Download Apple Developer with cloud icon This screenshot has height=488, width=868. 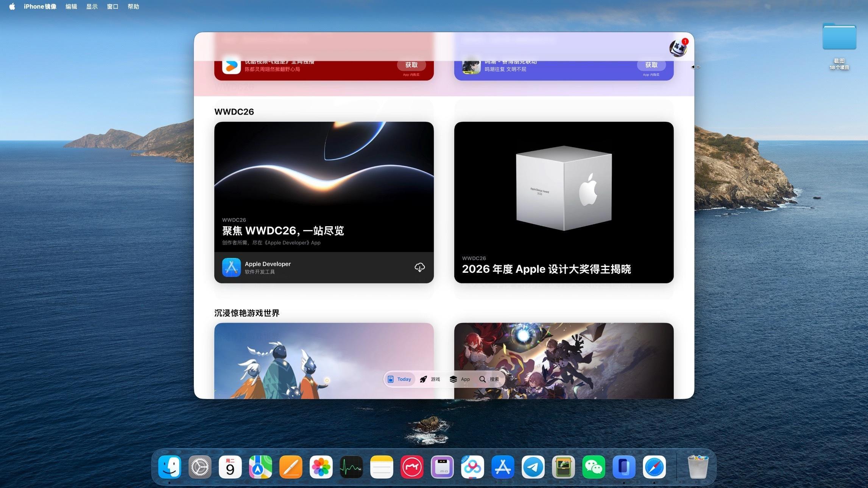[419, 267]
